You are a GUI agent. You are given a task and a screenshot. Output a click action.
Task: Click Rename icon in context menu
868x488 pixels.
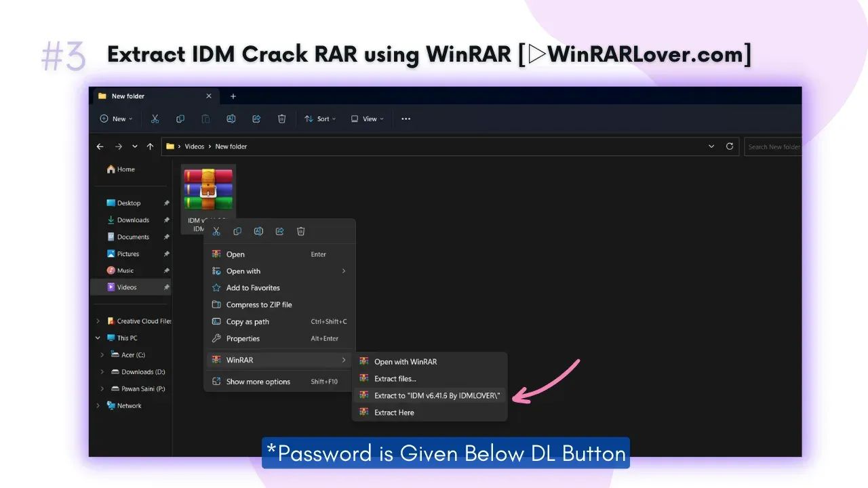coord(258,232)
